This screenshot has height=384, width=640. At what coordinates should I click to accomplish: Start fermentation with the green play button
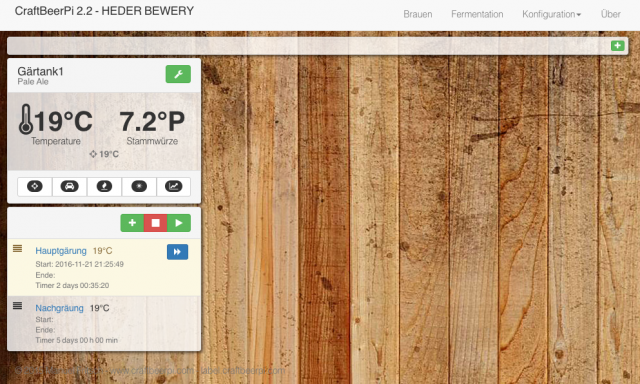[179, 223]
